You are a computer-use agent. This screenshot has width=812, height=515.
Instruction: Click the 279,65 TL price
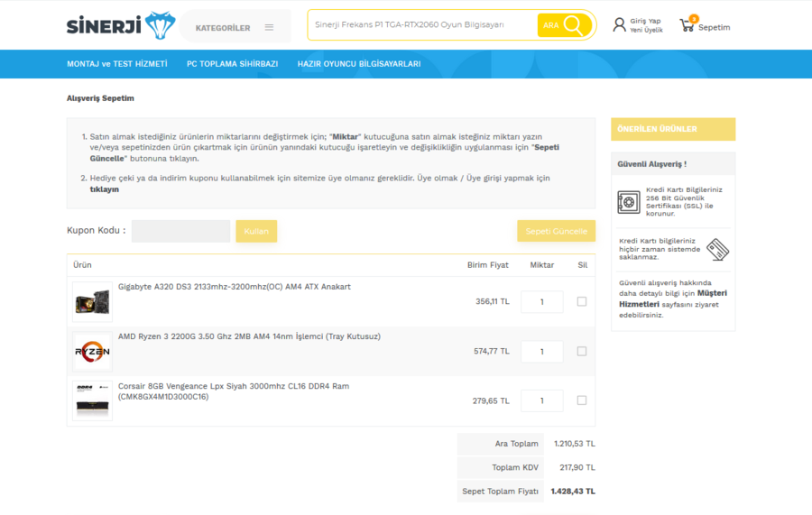click(491, 400)
